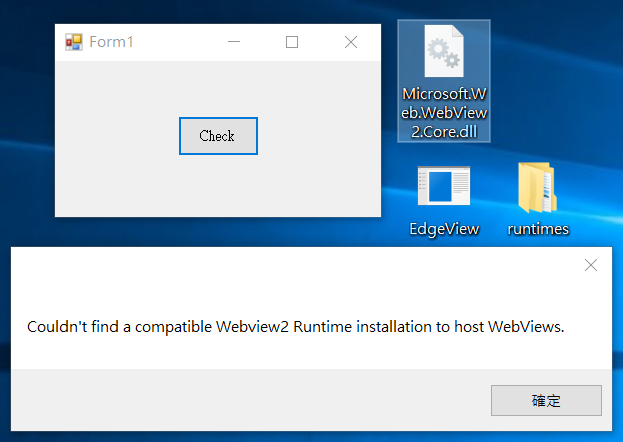The width and height of the screenshot is (623, 442).
Task: Click the EdgeView desktop label text
Action: pos(444,229)
